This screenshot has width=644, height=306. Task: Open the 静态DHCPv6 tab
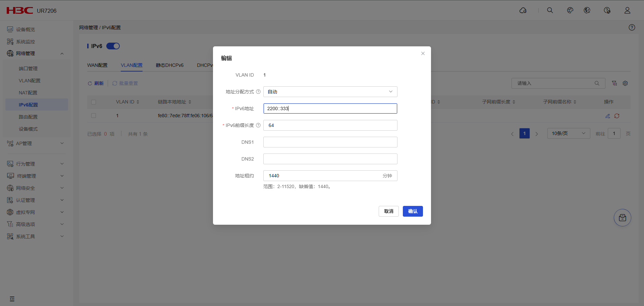pos(169,65)
